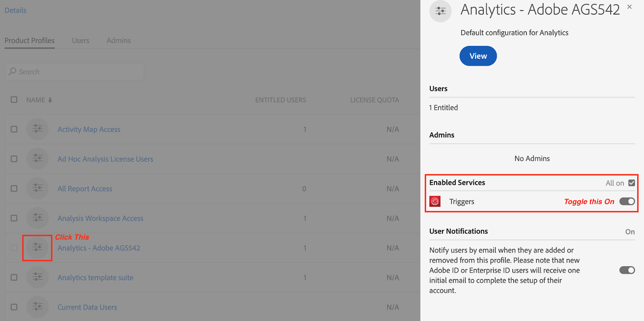
Task: Click the Analytics template suite profile icon
Action: tap(37, 277)
